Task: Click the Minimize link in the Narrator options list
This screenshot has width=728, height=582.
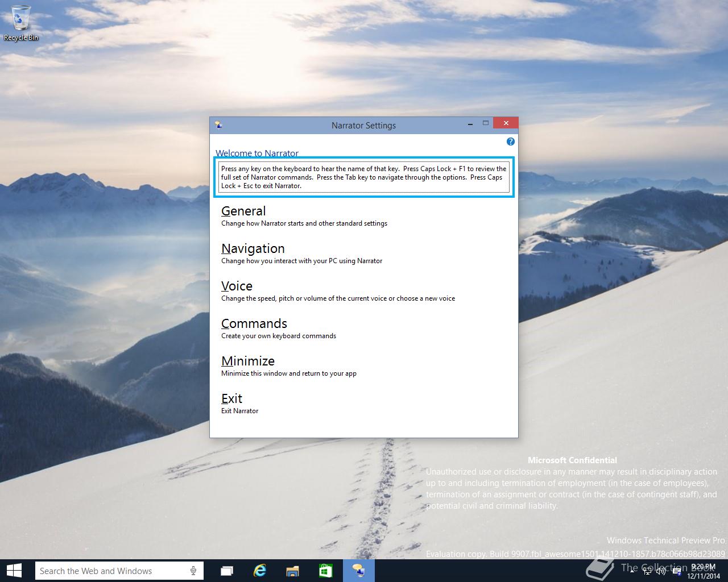Action: pyautogui.click(x=248, y=361)
